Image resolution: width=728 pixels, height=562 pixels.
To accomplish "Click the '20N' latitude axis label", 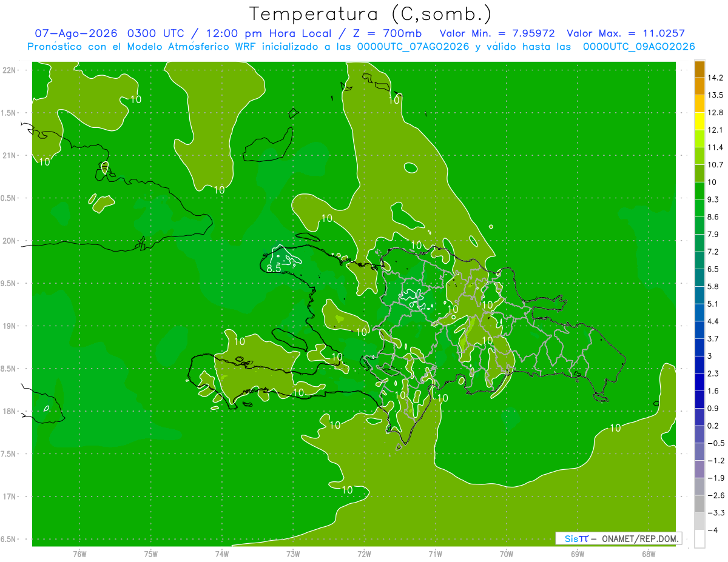I will 10,241.
